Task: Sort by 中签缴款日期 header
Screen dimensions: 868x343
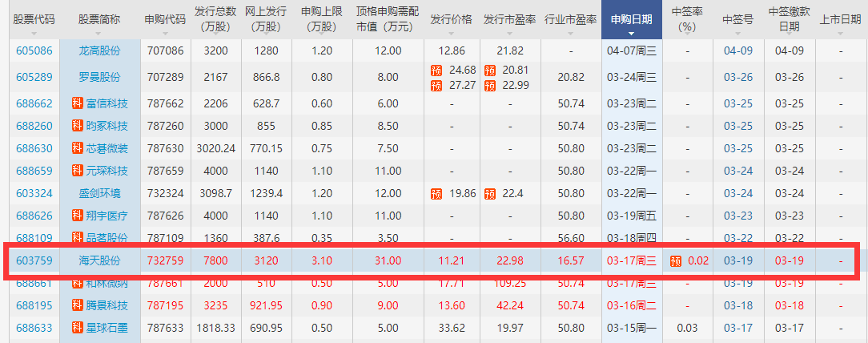Action: click(x=790, y=21)
